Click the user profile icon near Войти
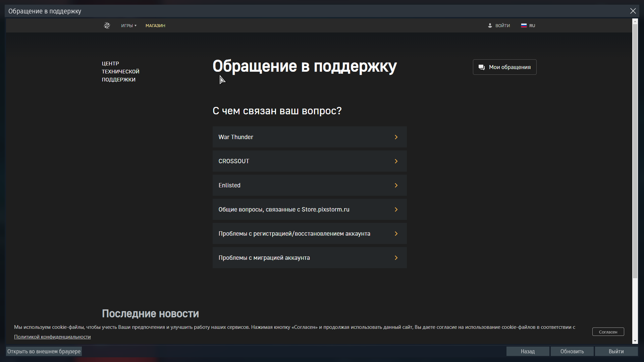Image resolution: width=644 pixels, height=362 pixels. click(490, 25)
